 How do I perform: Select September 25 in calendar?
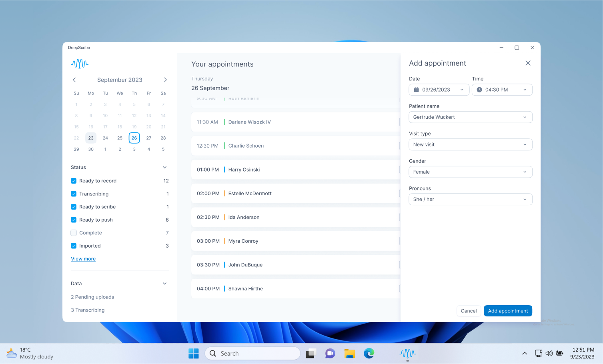pos(120,138)
